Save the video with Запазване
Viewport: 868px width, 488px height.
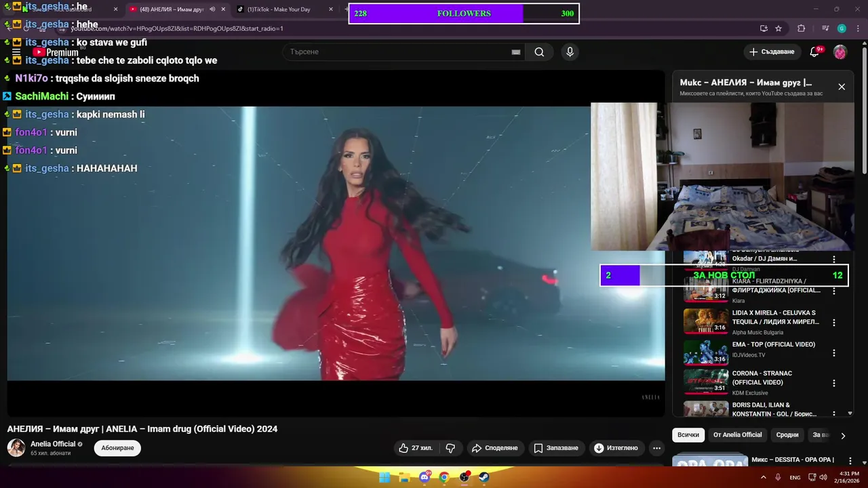556,448
